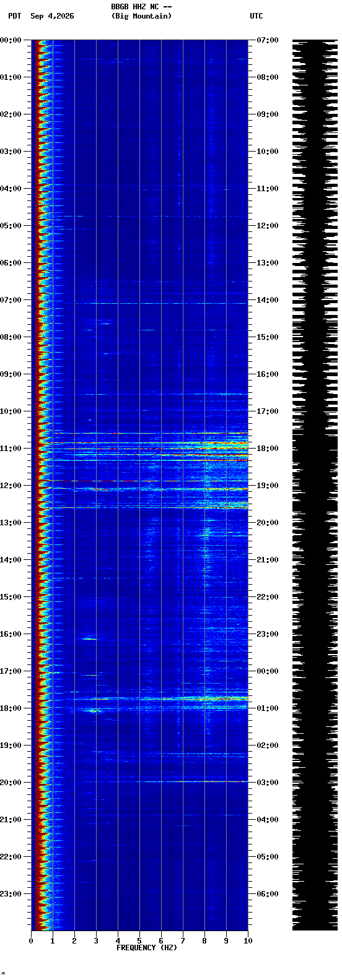This screenshot has width=342, height=980.
Task: Pick the 06:00 label on UTC axis
Action: pos(268,894)
